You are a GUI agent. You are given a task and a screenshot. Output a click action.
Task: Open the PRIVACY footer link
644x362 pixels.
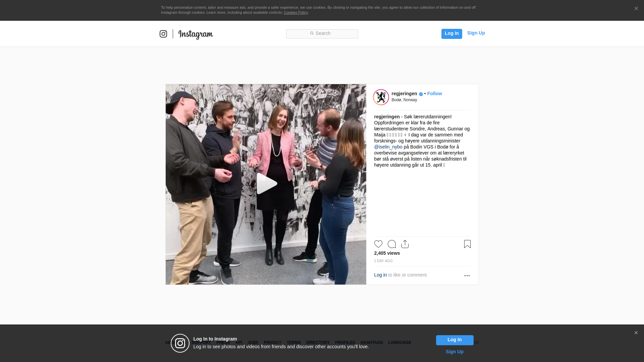point(272,343)
